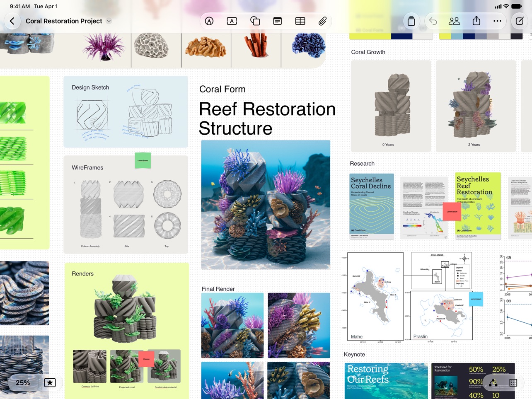Screen dimensions: 532x399
Task: Select the "2 Years" coral growth image
Action: [x=476, y=106]
